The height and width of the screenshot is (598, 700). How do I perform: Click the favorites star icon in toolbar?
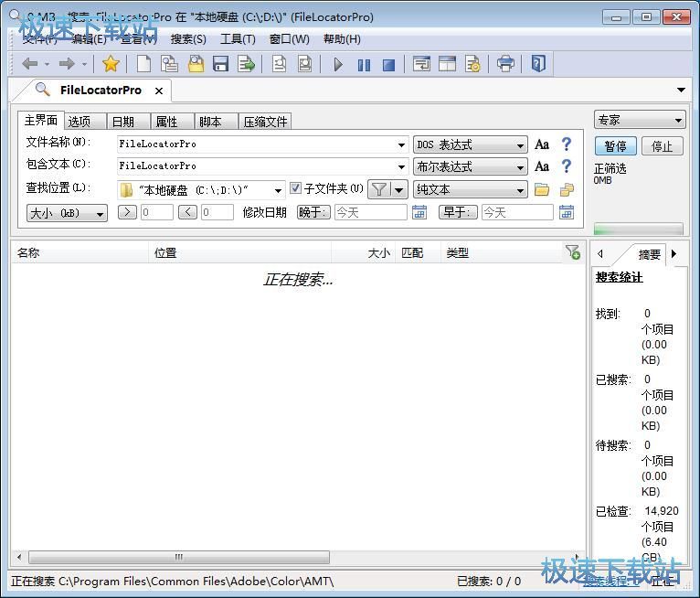click(x=111, y=64)
